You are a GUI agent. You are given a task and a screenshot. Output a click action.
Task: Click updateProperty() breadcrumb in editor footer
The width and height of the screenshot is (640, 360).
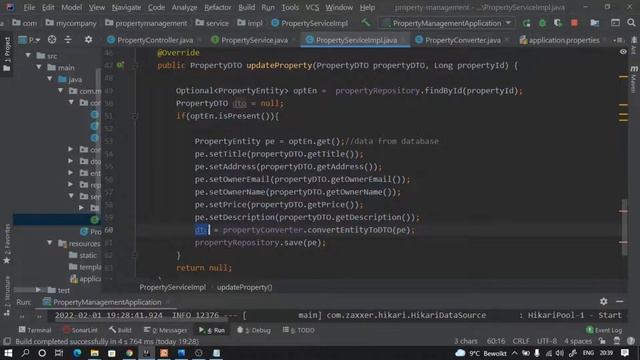click(x=244, y=287)
